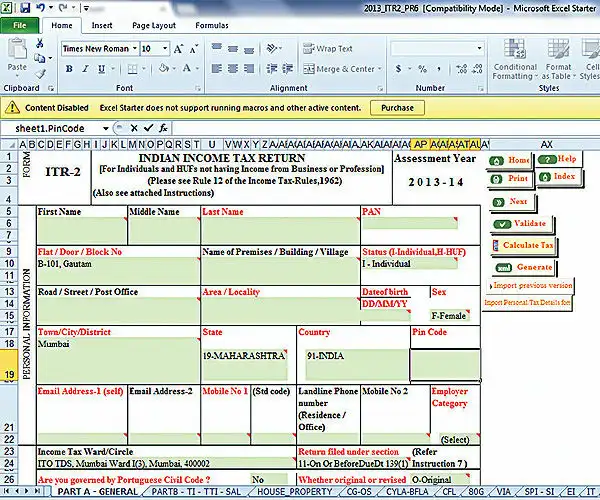Click Decrease Indent icon
Image resolution: width=600 pixels, height=500 pixels.
[x=272, y=68]
